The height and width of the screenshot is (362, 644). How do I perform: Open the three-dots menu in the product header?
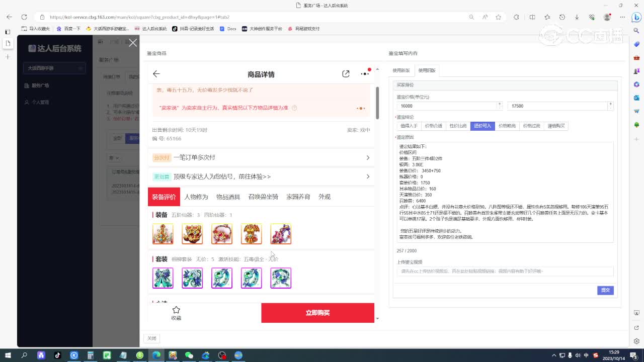365,74
